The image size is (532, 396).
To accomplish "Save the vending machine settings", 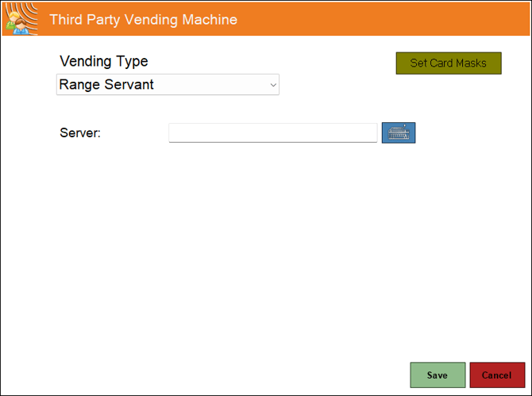I will pyautogui.click(x=438, y=375).
